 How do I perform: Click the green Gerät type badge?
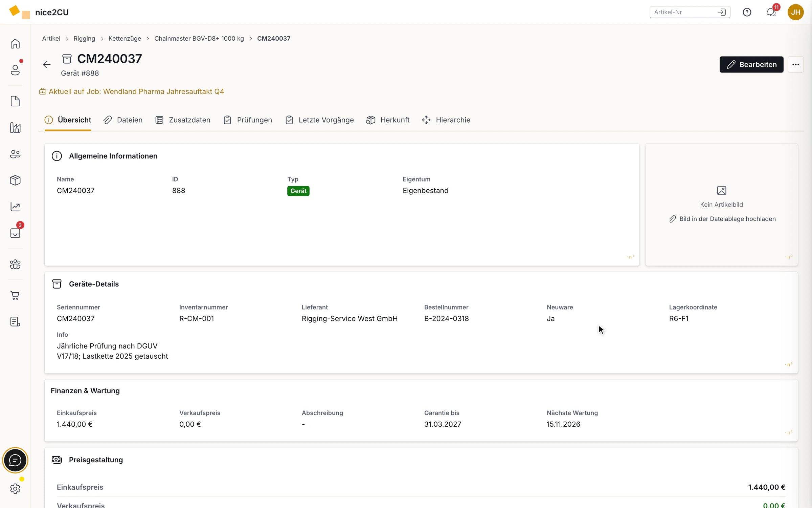pos(298,191)
